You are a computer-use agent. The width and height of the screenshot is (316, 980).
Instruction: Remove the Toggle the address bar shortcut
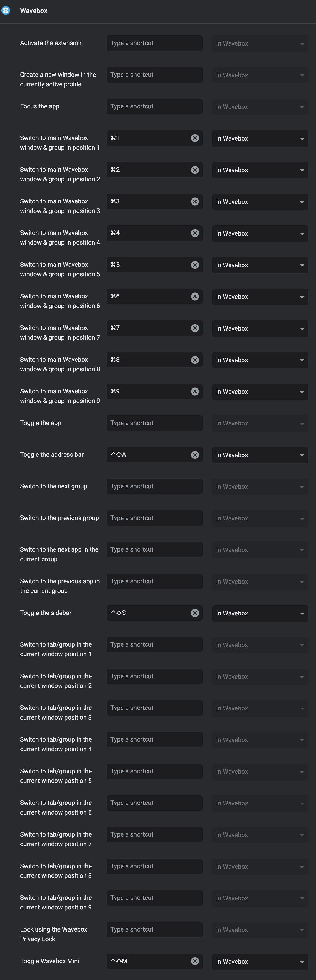click(195, 454)
